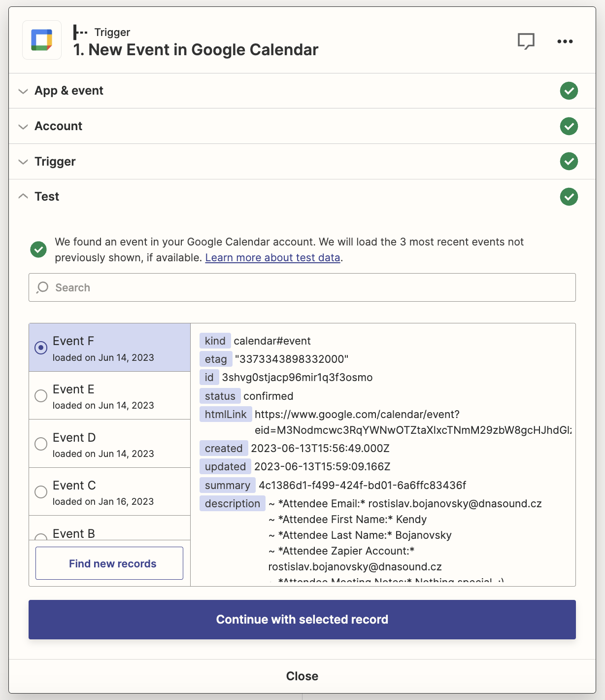Click the value 'calendar#event'
The height and width of the screenshot is (700, 605).
(272, 341)
